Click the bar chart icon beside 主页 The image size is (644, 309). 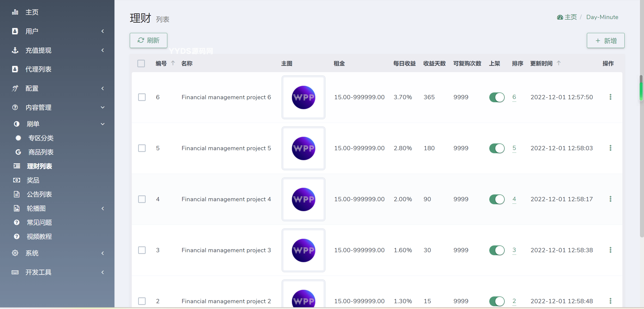coord(15,12)
